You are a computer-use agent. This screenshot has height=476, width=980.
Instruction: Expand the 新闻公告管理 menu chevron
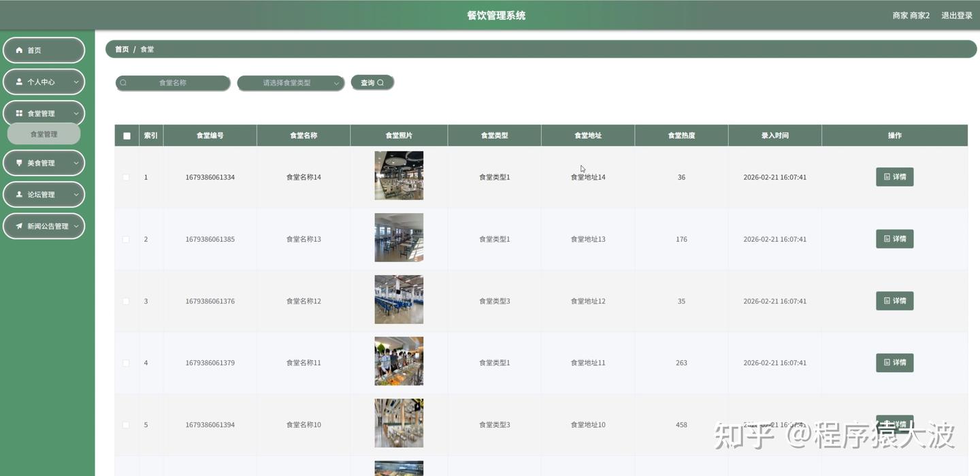pos(76,226)
